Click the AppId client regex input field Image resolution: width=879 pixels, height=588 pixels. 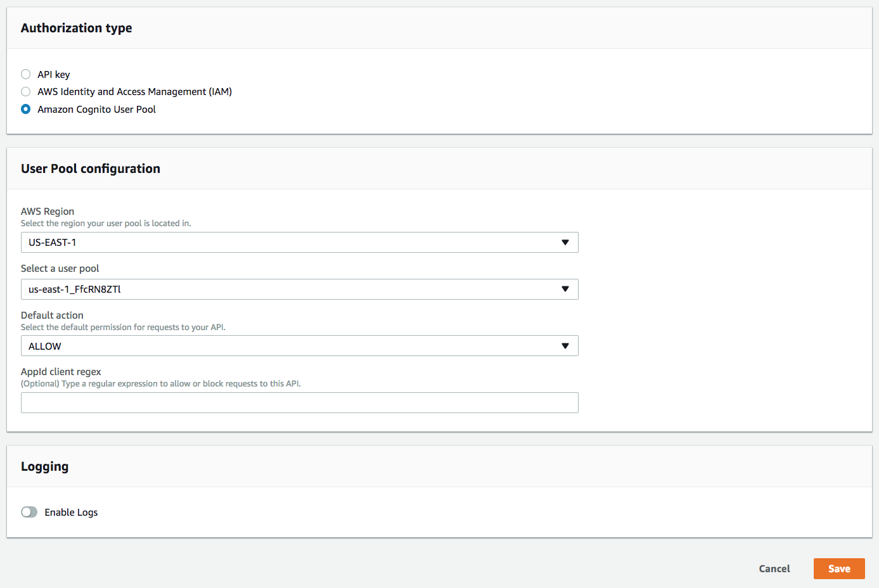point(299,402)
